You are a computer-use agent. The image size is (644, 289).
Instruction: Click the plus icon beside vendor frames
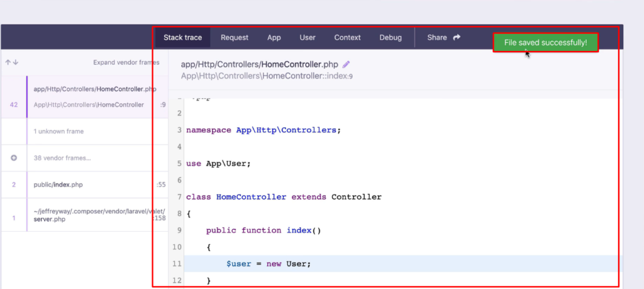coord(14,158)
